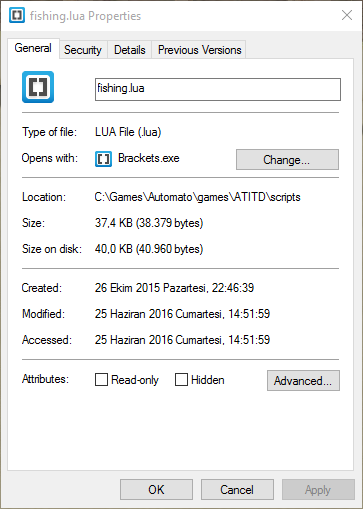The image size is (363, 509).
Task: Click the Created date text
Action: tap(174, 288)
